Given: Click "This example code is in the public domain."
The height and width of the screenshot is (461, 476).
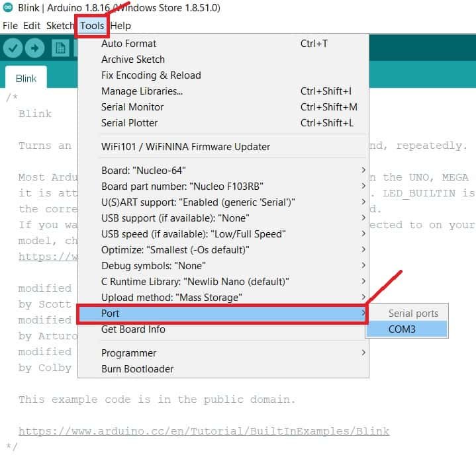Looking at the screenshot, I should tap(157, 399).
